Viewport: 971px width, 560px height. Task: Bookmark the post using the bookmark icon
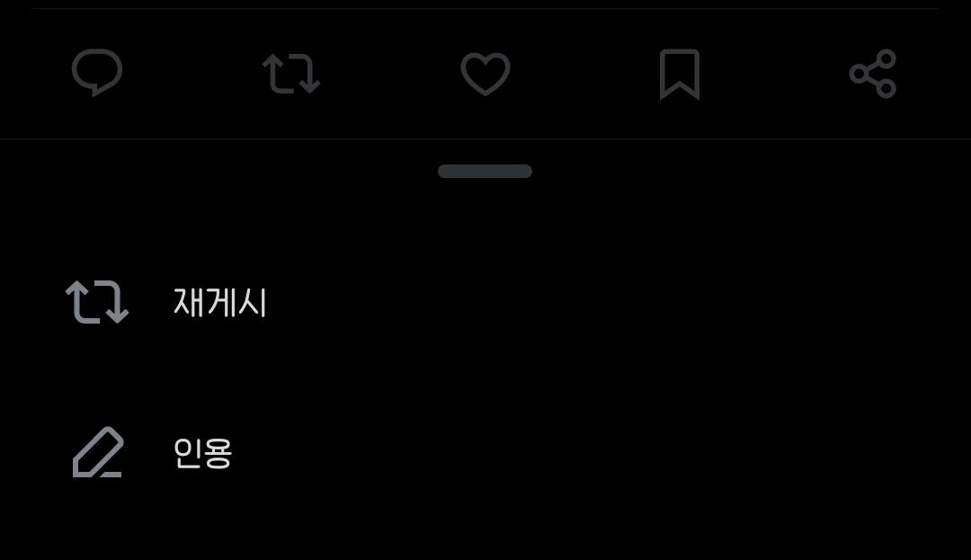[680, 75]
